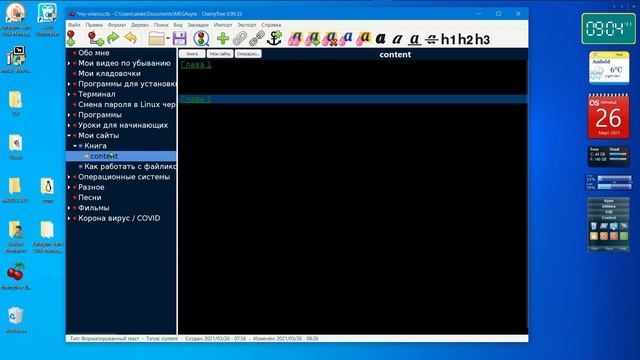Screen dimensions: 640x360
Task: Open the Формат menu
Action: pyautogui.click(x=117, y=25)
